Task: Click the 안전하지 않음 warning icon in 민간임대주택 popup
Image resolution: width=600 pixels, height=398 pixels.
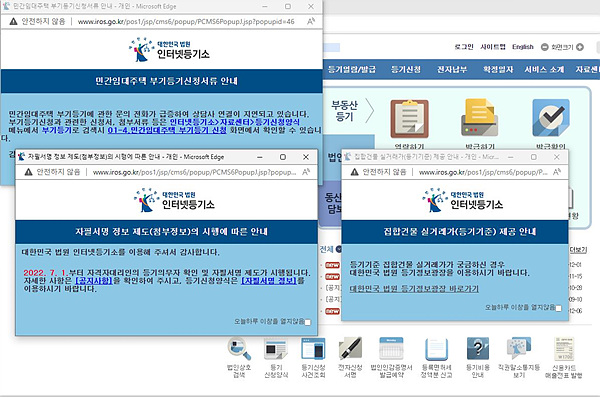Action: coord(13,21)
